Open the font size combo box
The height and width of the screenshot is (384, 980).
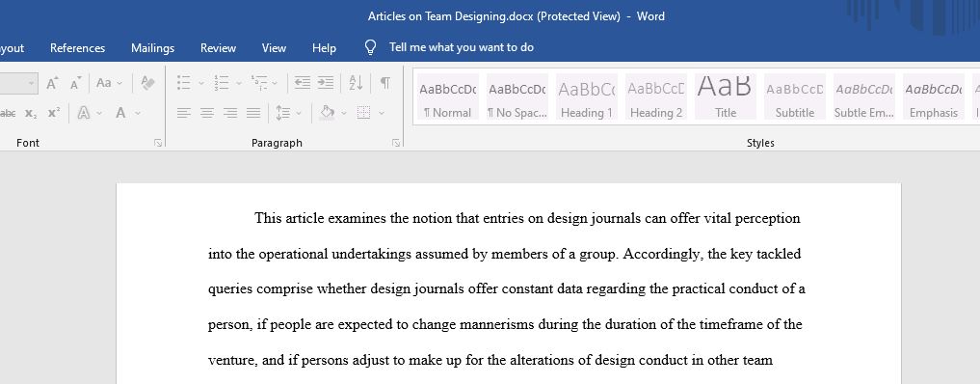(x=18, y=83)
